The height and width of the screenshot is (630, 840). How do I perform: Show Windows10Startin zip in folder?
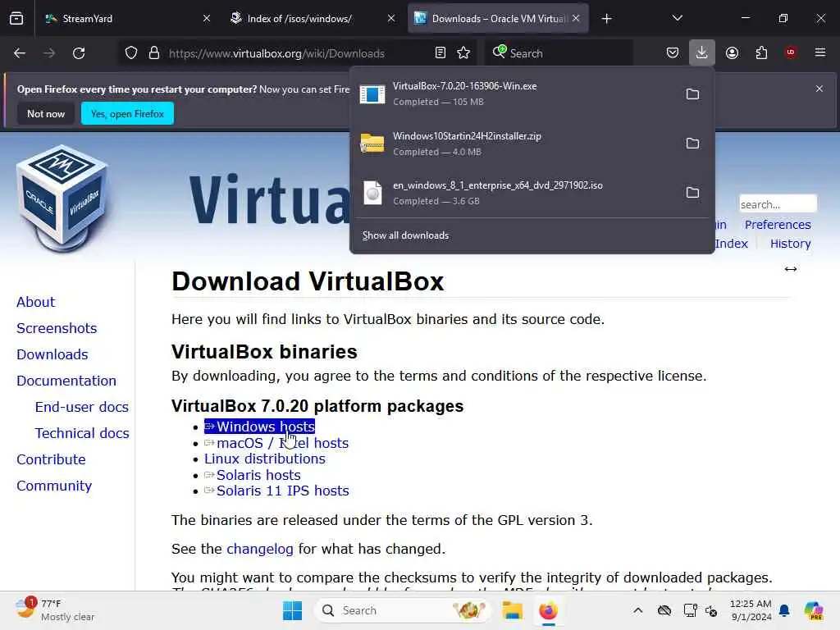(692, 144)
